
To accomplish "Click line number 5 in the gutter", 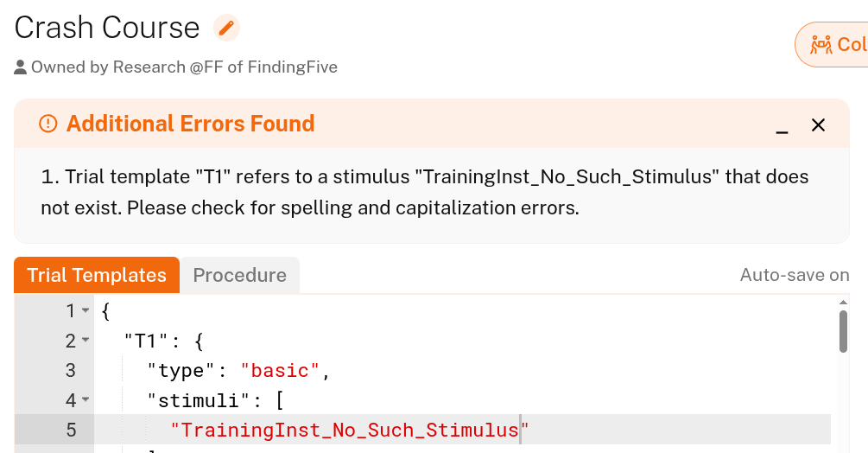I will click(x=71, y=430).
